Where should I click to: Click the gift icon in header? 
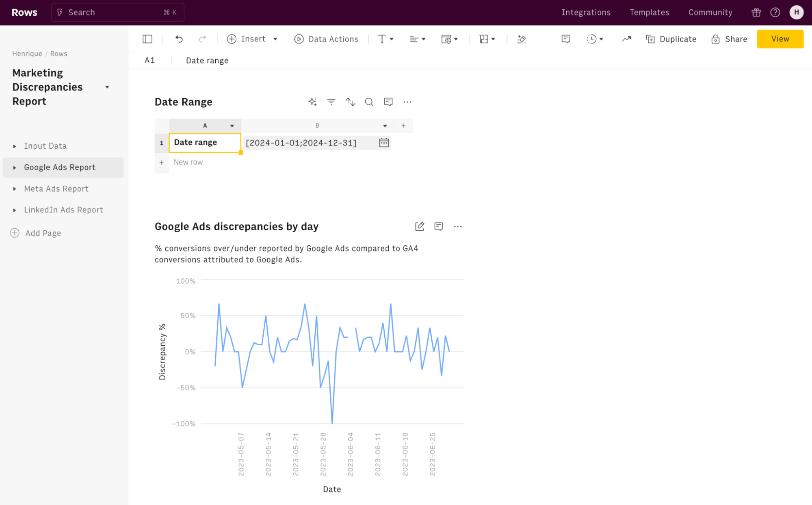pos(756,13)
